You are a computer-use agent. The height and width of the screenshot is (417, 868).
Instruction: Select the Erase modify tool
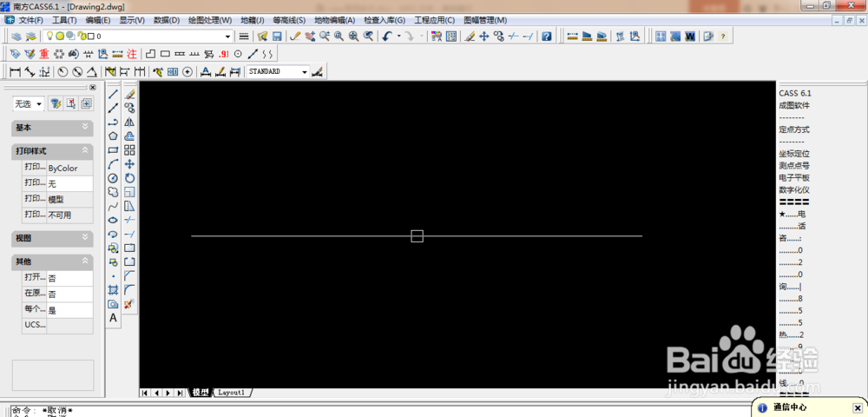coord(129,94)
